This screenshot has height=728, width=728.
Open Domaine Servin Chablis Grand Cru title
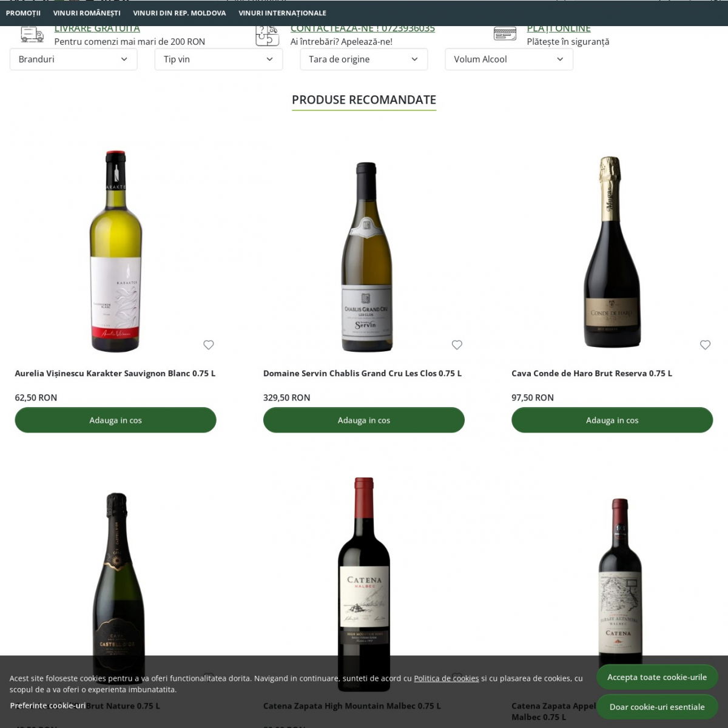[x=362, y=373]
